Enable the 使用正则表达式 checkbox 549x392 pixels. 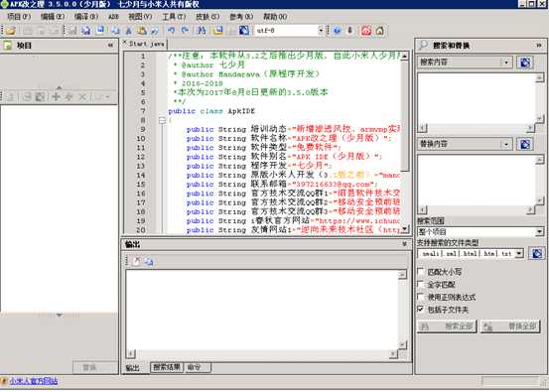click(x=421, y=297)
